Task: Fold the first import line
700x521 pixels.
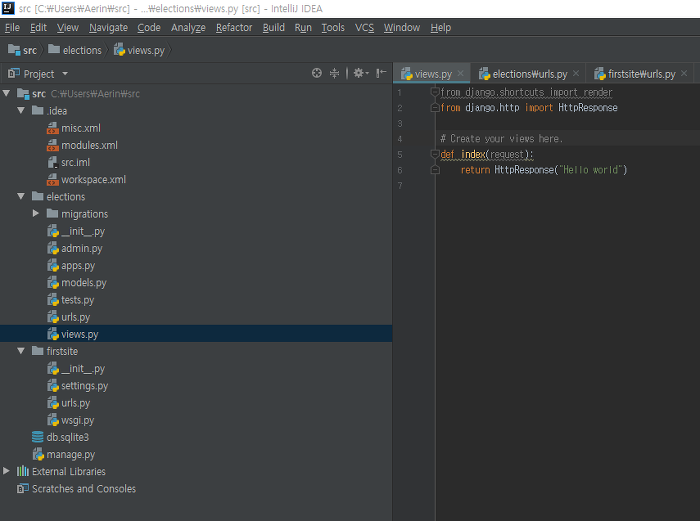Action: pyautogui.click(x=435, y=92)
